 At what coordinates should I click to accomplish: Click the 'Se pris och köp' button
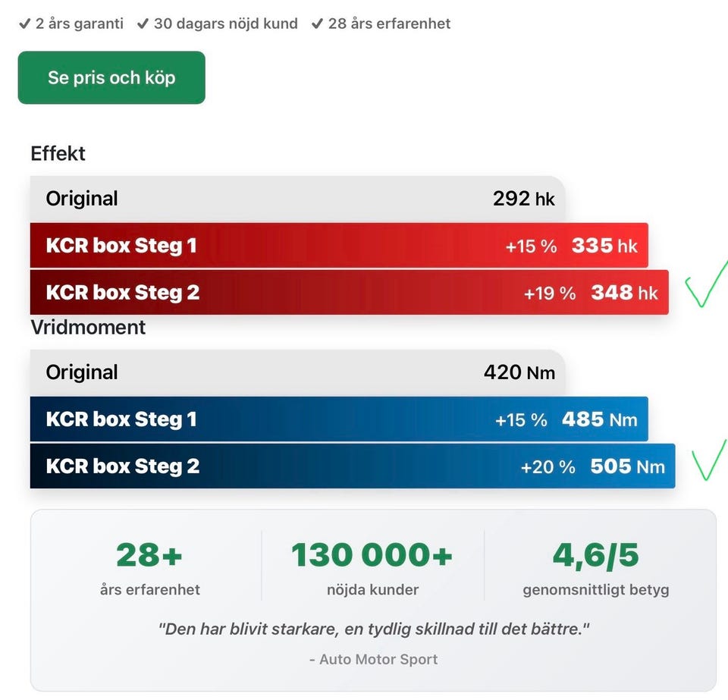pos(111,77)
